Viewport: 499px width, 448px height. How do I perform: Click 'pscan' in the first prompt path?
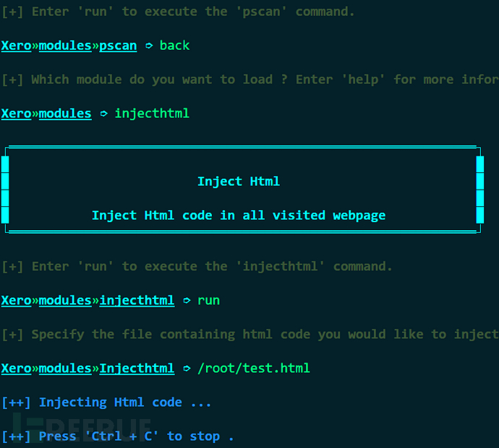click(x=118, y=46)
